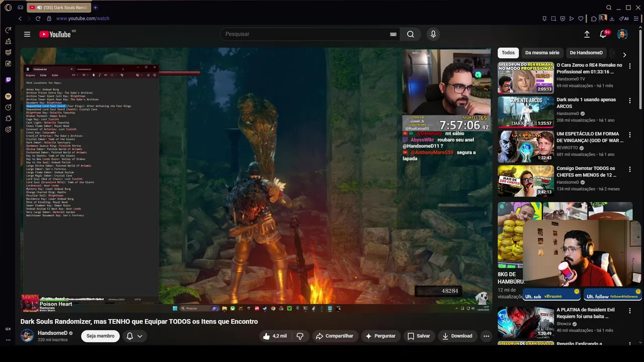Open the YouTube account avatar menu

point(622,34)
